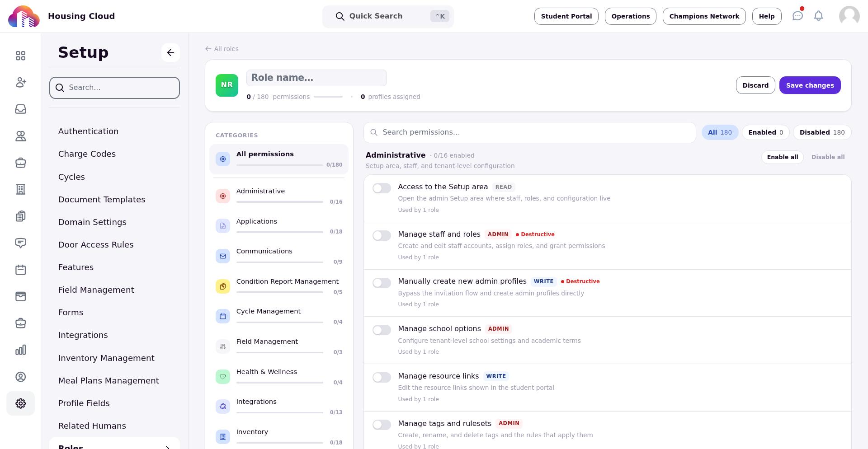The width and height of the screenshot is (868, 449).
Task: Click the Role name input field
Action: pos(316,78)
